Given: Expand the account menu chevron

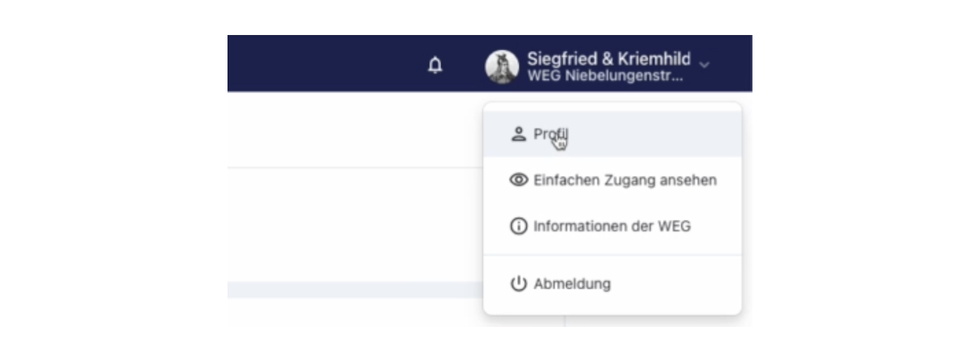Looking at the screenshot, I should click(x=704, y=65).
